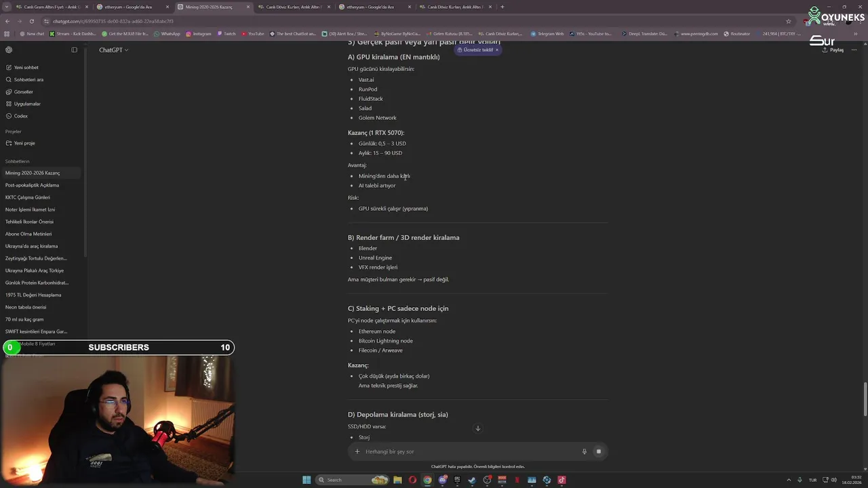Click the Vast.ai list item text
Image resolution: width=868 pixels, height=488 pixels.
click(366, 80)
